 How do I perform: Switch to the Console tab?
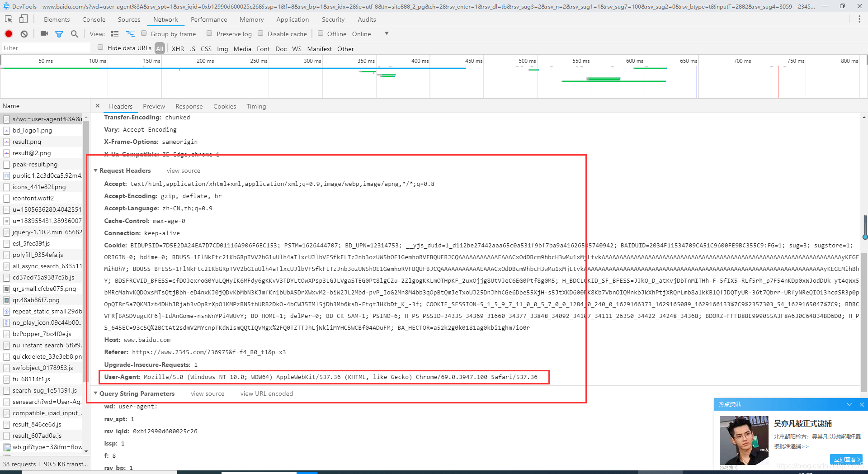[94, 19]
